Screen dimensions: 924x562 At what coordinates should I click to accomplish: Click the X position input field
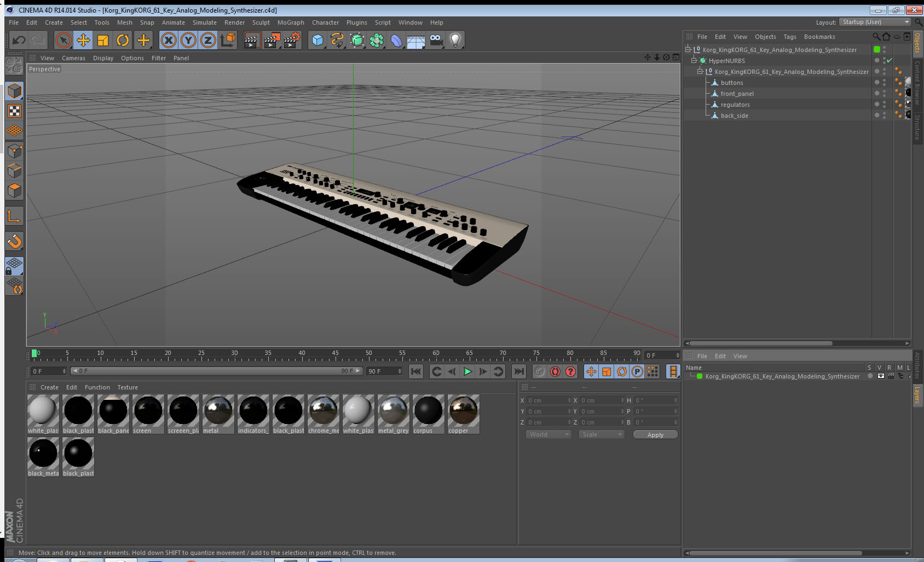point(548,400)
